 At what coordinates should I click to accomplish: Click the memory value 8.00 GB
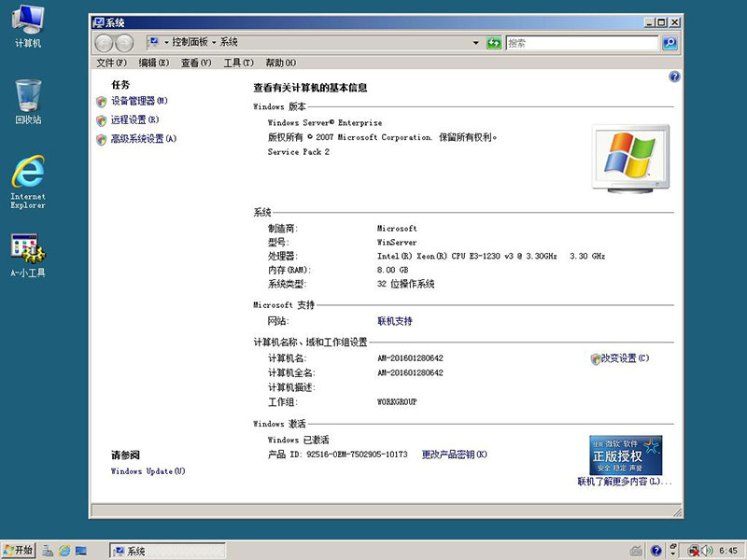[392, 270]
